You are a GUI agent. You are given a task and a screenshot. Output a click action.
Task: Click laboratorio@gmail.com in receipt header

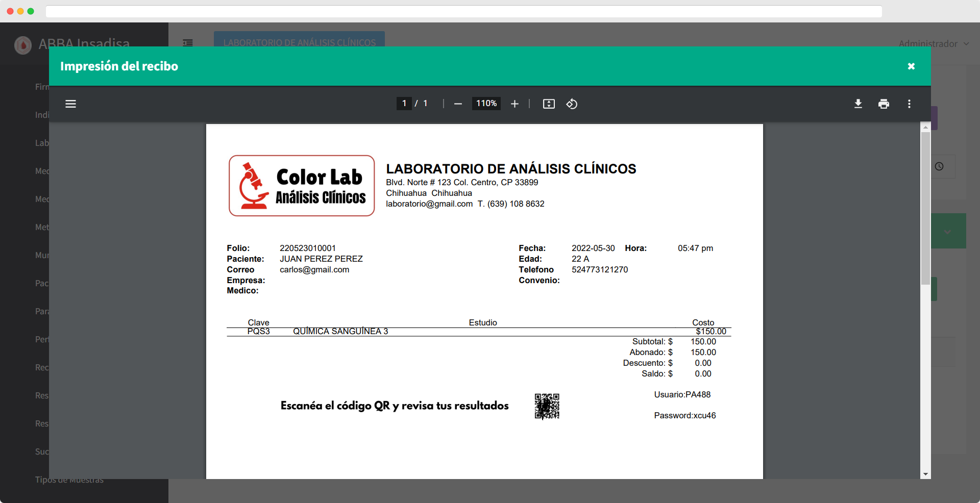(429, 204)
